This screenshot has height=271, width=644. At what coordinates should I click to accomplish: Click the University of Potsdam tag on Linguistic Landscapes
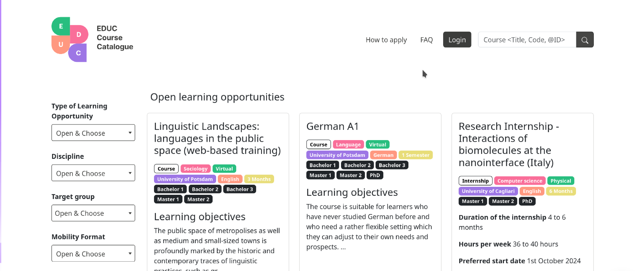(x=185, y=179)
